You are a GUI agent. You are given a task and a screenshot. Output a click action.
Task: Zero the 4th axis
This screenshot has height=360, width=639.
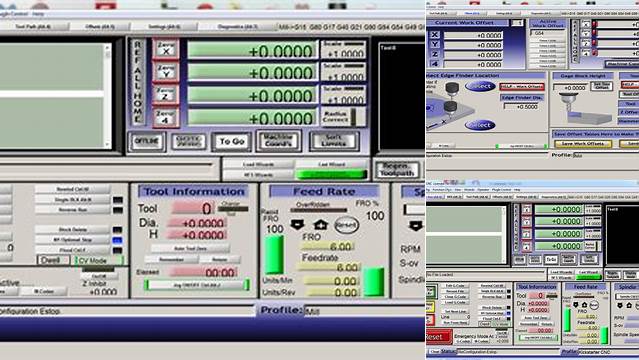pyautogui.click(x=166, y=117)
